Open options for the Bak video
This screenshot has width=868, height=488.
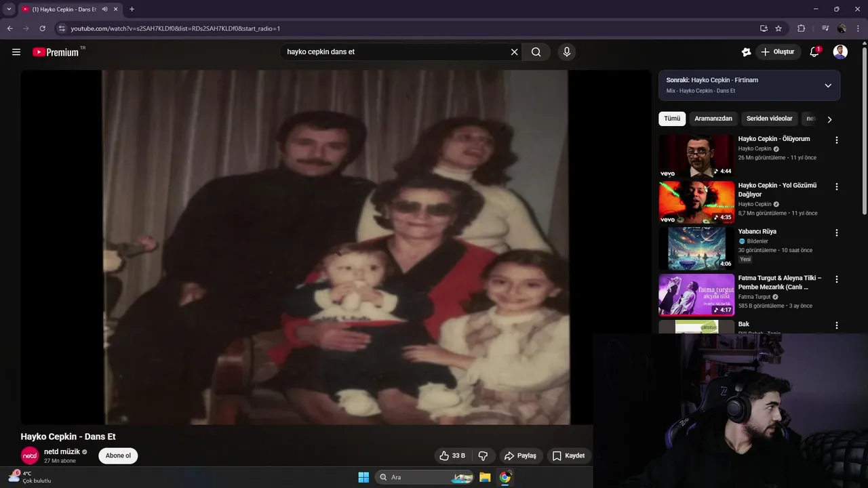click(x=836, y=325)
